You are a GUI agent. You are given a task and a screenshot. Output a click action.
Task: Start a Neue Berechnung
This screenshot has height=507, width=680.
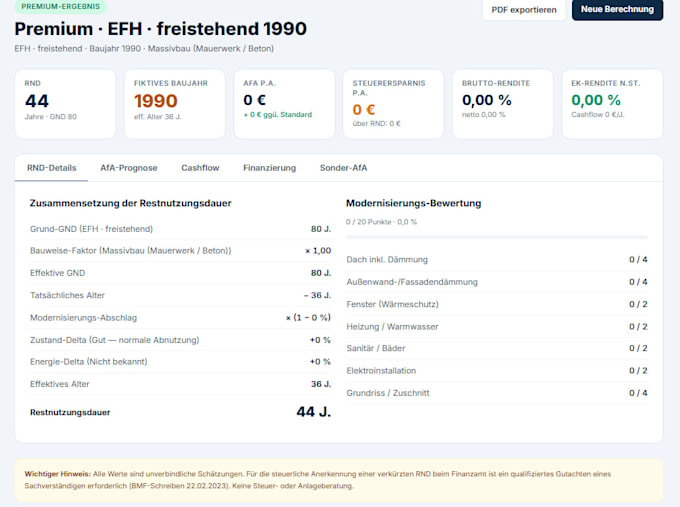click(617, 10)
